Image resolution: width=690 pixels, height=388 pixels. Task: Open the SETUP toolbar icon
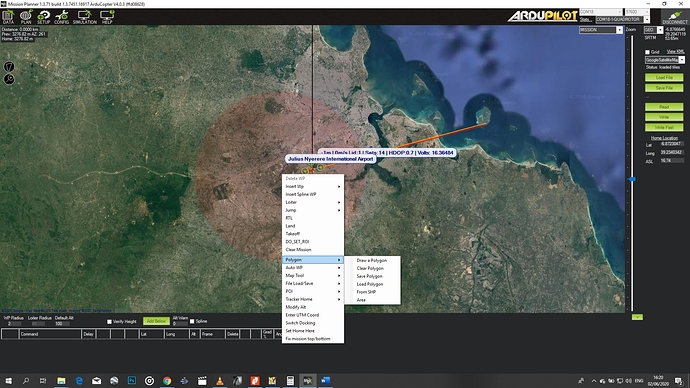tap(44, 17)
